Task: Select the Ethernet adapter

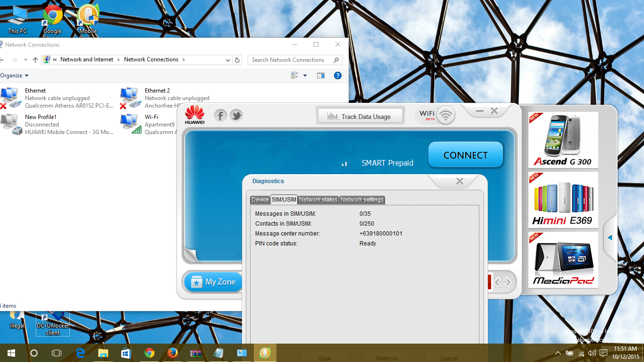Action: coord(57,98)
